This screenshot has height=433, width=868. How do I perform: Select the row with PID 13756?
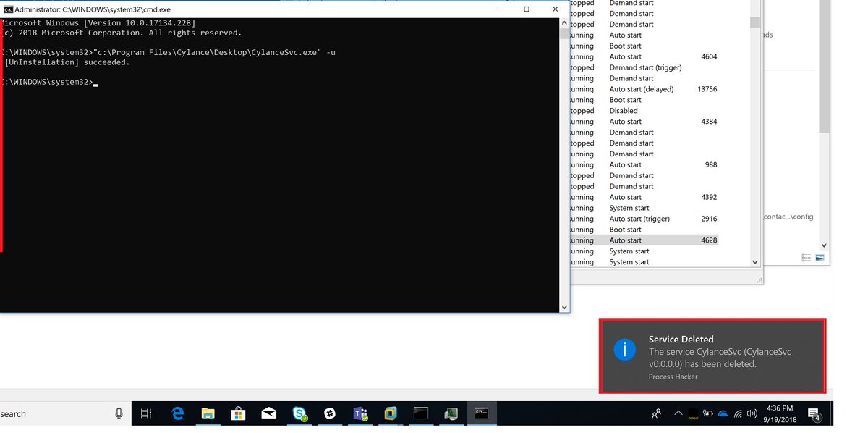(644, 89)
